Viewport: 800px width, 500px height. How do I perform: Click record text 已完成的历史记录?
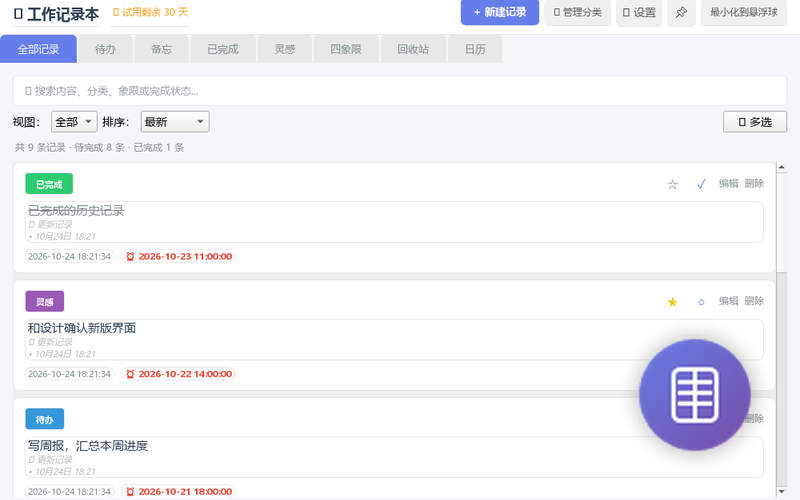click(x=76, y=211)
